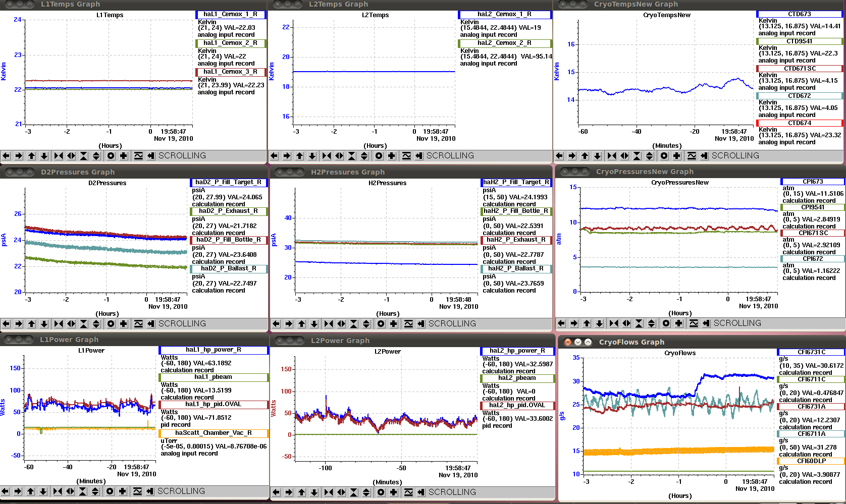Click the up-down diamond zoom icon in CryoTempsNew

coord(650,156)
